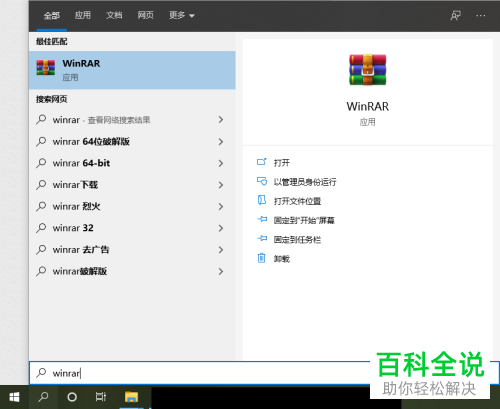Click the large WinRAR icon in preview pane

point(368,70)
